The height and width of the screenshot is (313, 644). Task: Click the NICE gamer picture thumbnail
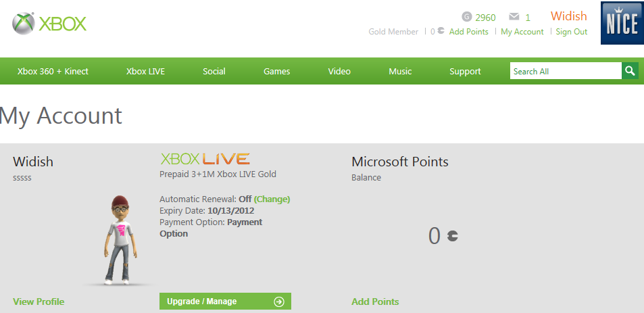click(622, 23)
